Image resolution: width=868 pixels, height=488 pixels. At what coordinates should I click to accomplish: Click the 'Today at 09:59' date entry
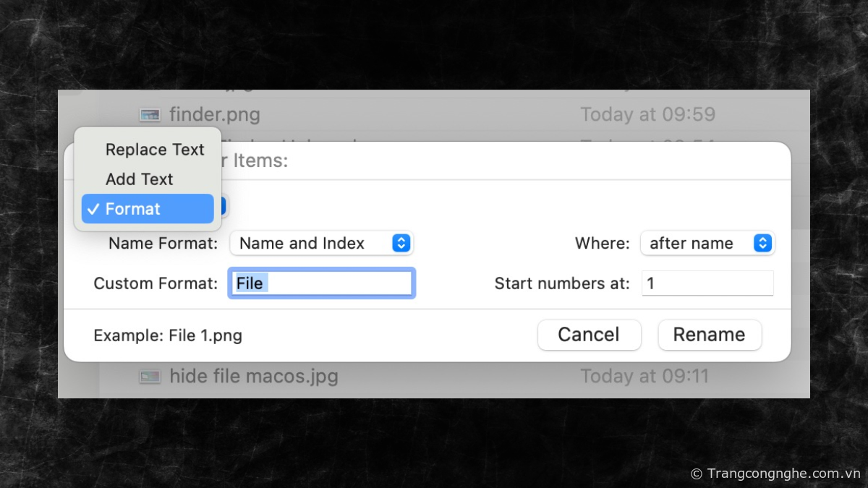pyautogui.click(x=647, y=114)
